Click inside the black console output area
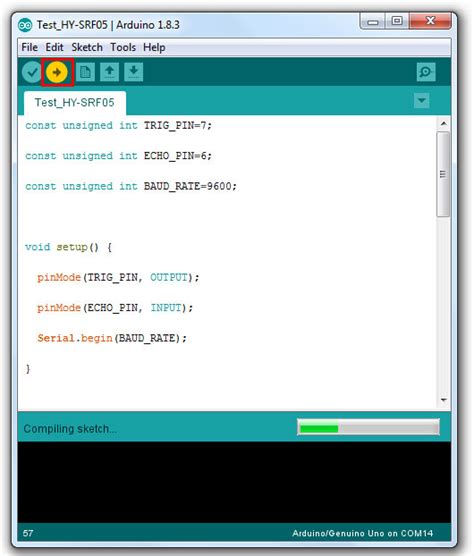Viewport: 474px width, 556px height. 234,482
